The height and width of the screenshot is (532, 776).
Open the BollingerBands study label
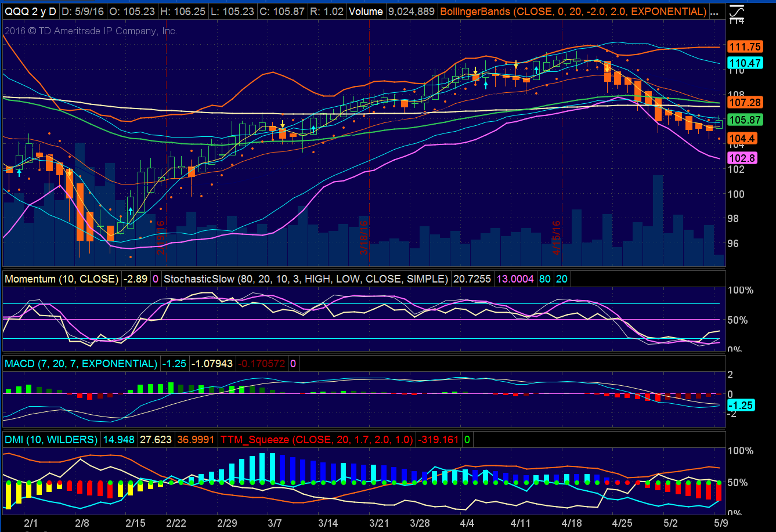click(573, 12)
